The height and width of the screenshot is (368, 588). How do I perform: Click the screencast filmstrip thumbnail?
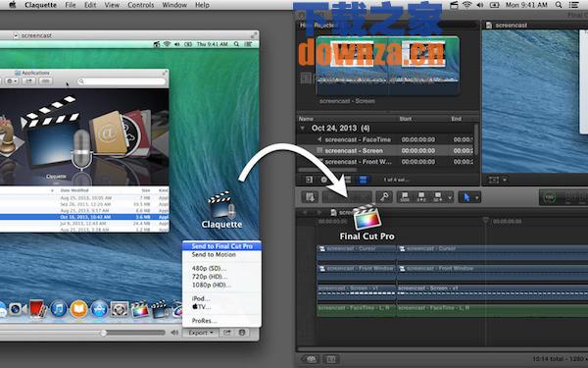point(387,66)
